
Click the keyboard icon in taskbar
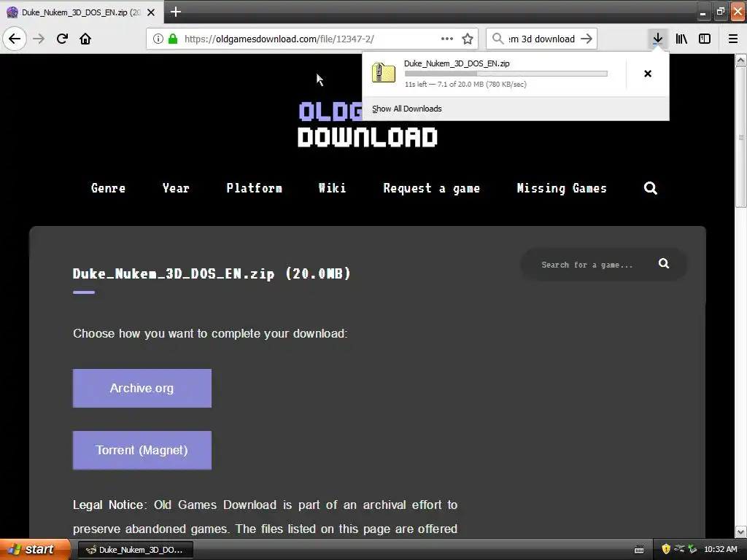coord(639,550)
